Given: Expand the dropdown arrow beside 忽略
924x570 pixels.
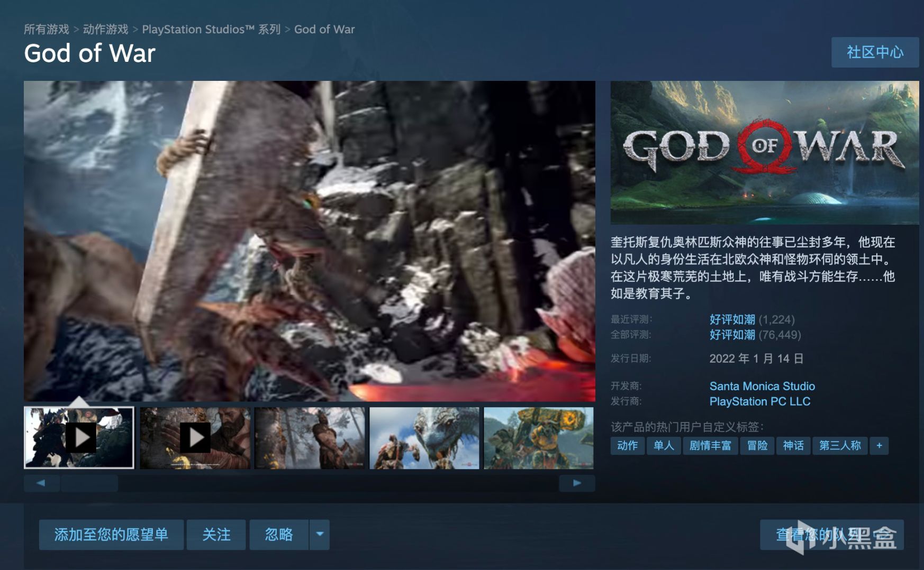Looking at the screenshot, I should (320, 535).
